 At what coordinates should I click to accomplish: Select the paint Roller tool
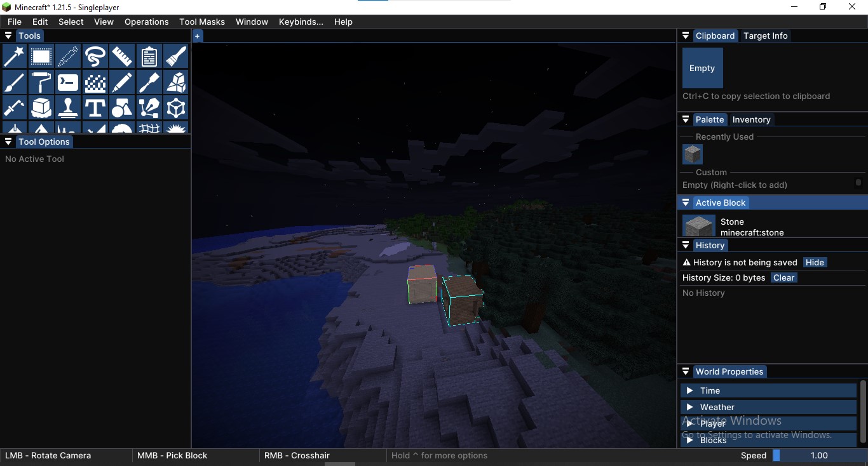[x=41, y=83]
